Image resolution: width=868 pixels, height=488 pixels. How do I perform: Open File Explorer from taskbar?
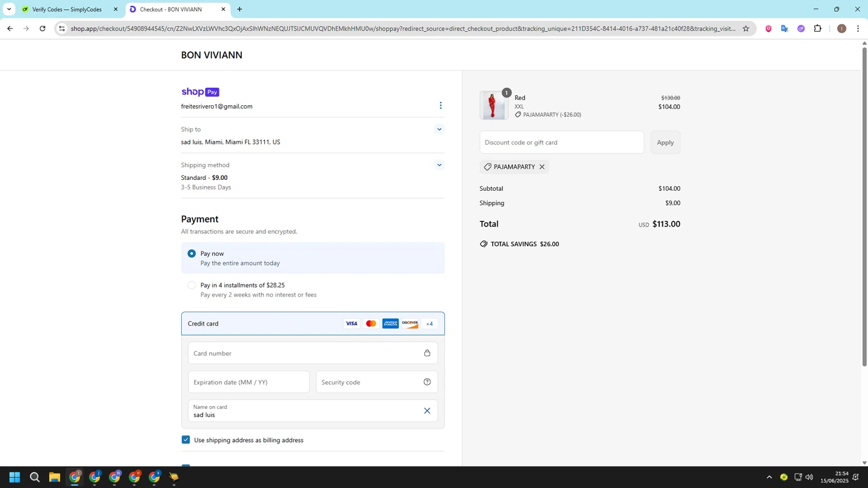click(x=54, y=477)
